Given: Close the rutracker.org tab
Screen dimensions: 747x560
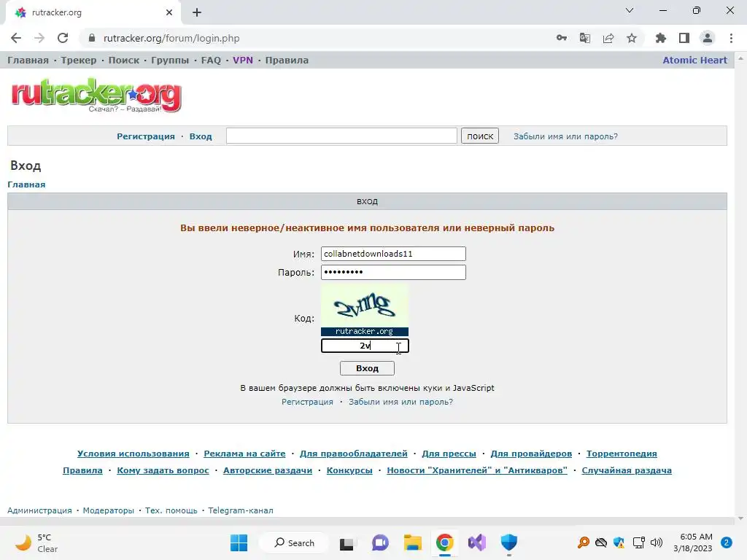Looking at the screenshot, I should [169, 12].
